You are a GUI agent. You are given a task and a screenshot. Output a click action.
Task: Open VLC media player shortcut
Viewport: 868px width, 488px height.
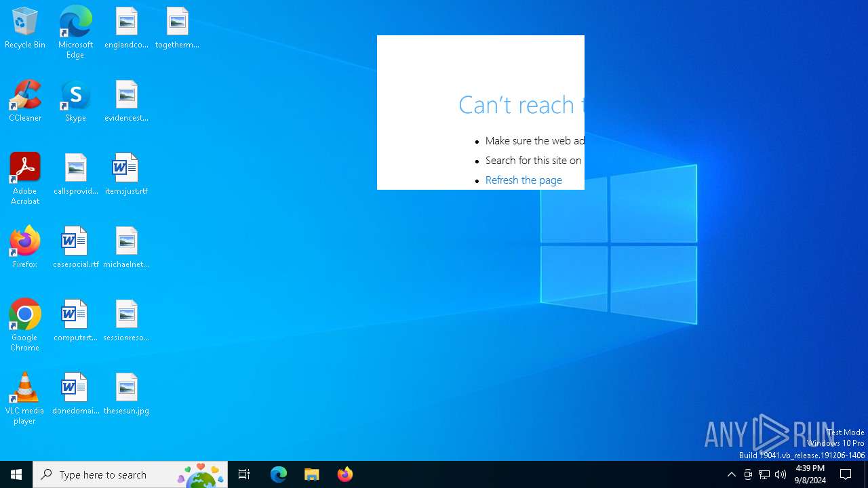[x=25, y=399]
